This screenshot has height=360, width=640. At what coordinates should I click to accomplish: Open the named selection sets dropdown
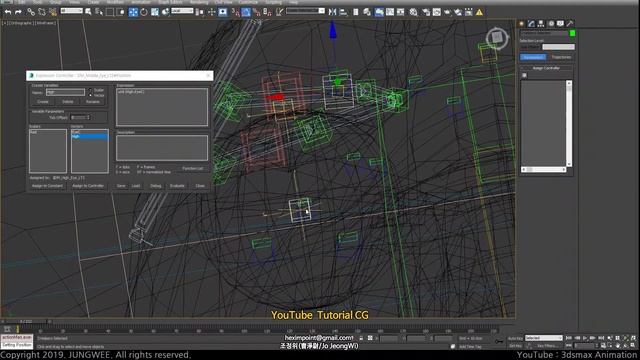305,11
